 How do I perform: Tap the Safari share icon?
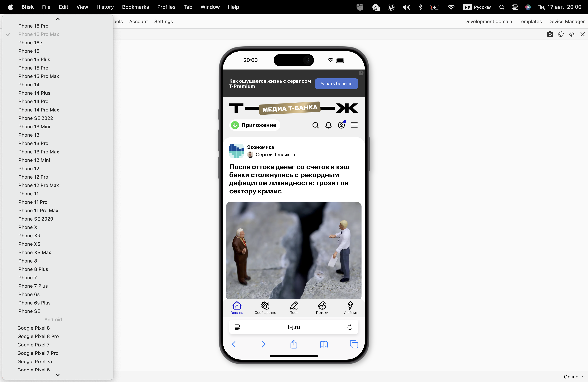click(x=294, y=344)
